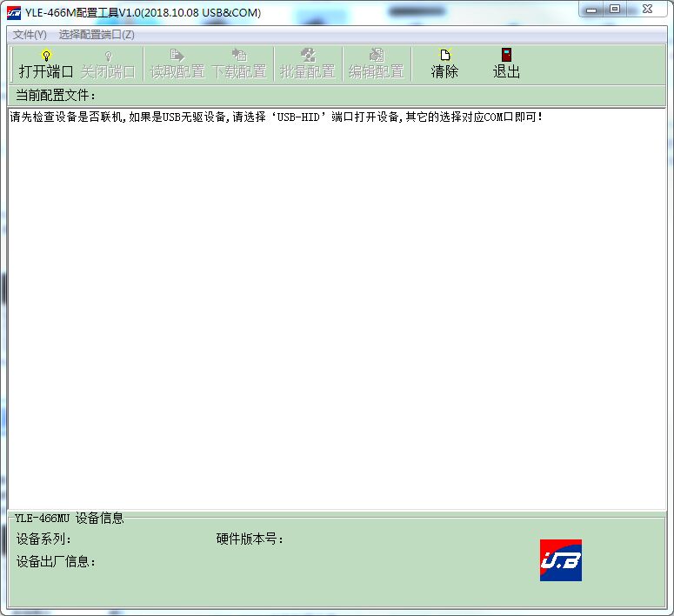Exit the app using 退出 icon
The width and height of the screenshot is (674, 616).
506,56
